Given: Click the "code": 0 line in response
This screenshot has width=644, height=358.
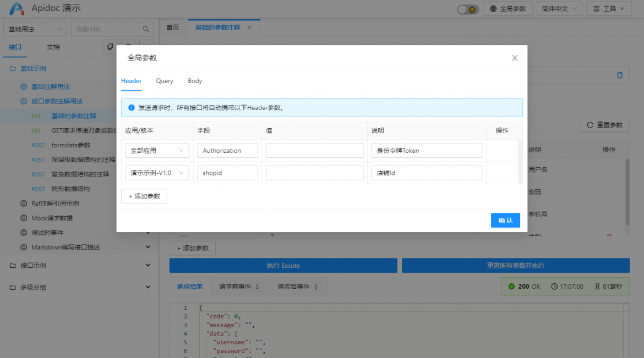Looking at the screenshot, I should [223, 317].
